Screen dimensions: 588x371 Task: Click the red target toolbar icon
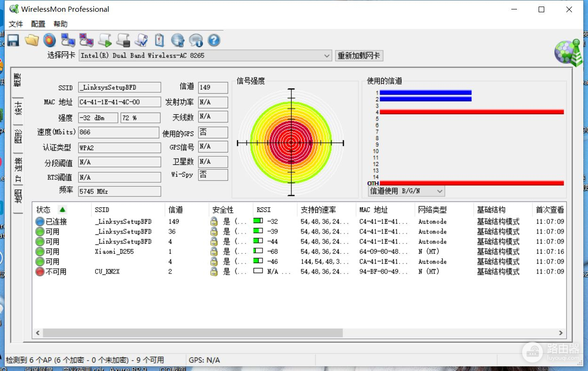pyautogui.click(x=49, y=40)
